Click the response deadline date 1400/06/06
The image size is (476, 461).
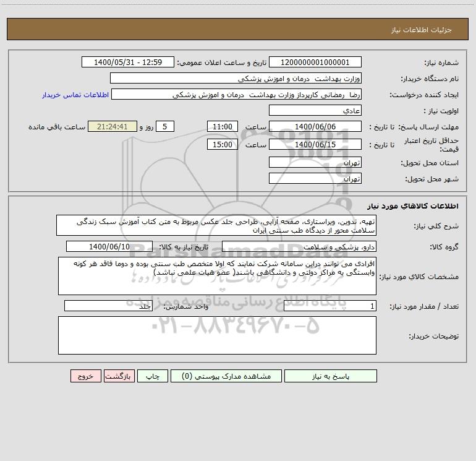(x=315, y=126)
